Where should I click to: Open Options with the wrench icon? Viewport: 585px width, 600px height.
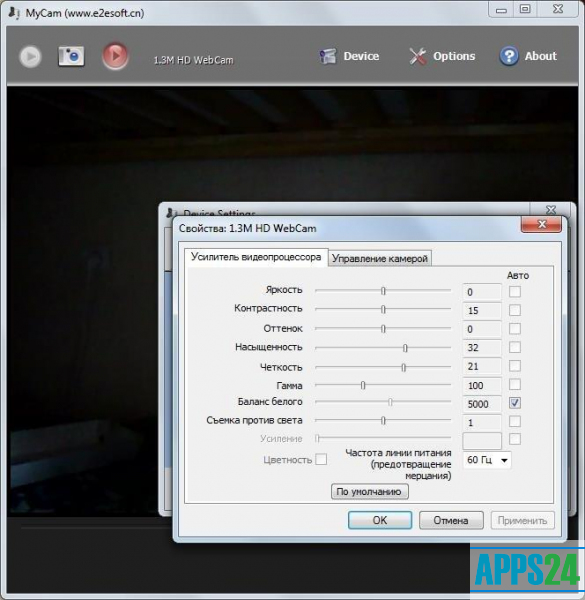pyautogui.click(x=417, y=56)
